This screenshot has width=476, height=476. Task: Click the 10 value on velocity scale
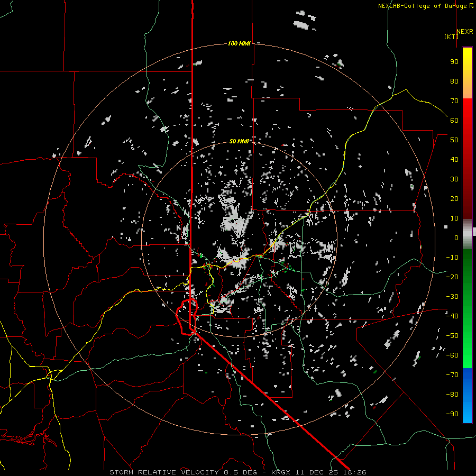coord(454,218)
